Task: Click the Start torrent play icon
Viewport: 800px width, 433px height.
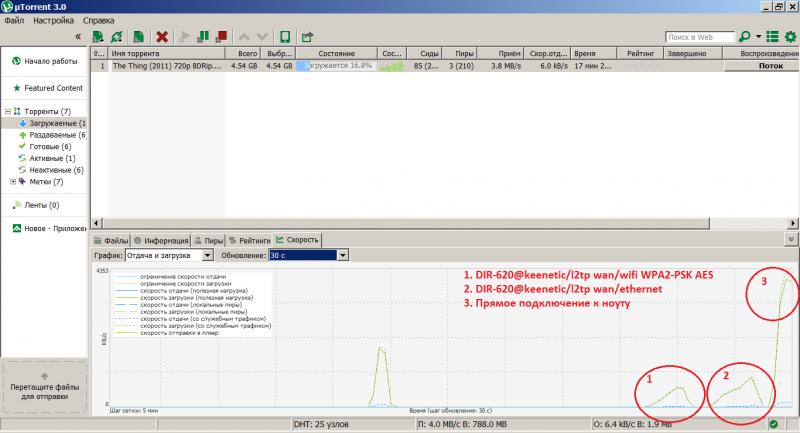Action: (184, 37)
